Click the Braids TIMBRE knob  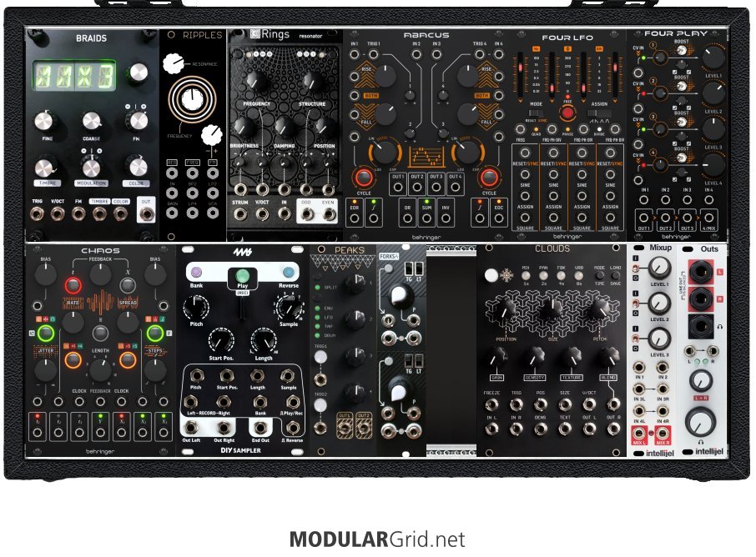click(44, 168)
